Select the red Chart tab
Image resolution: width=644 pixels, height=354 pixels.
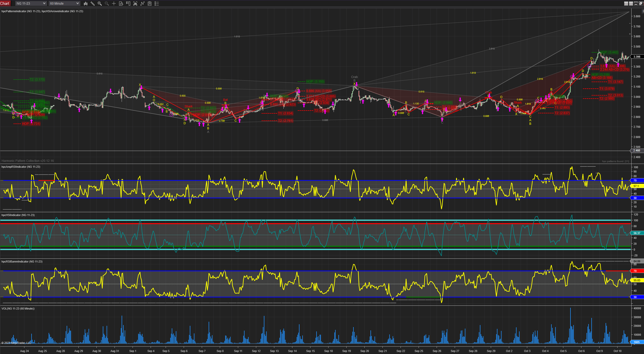click(x=5, y=3)
